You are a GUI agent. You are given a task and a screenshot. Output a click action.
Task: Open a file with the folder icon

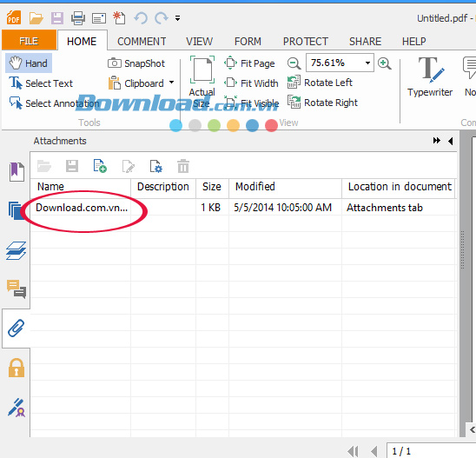[36, 18]
